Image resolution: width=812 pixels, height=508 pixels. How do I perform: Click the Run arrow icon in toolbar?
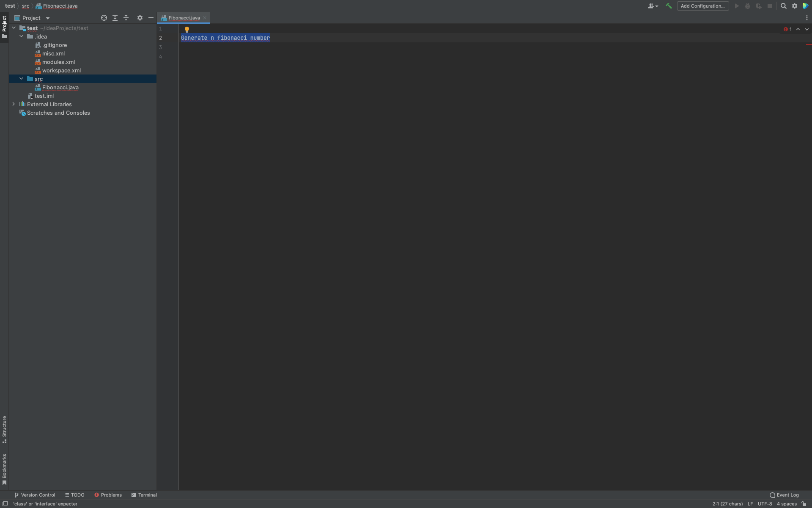coord(737,6)
